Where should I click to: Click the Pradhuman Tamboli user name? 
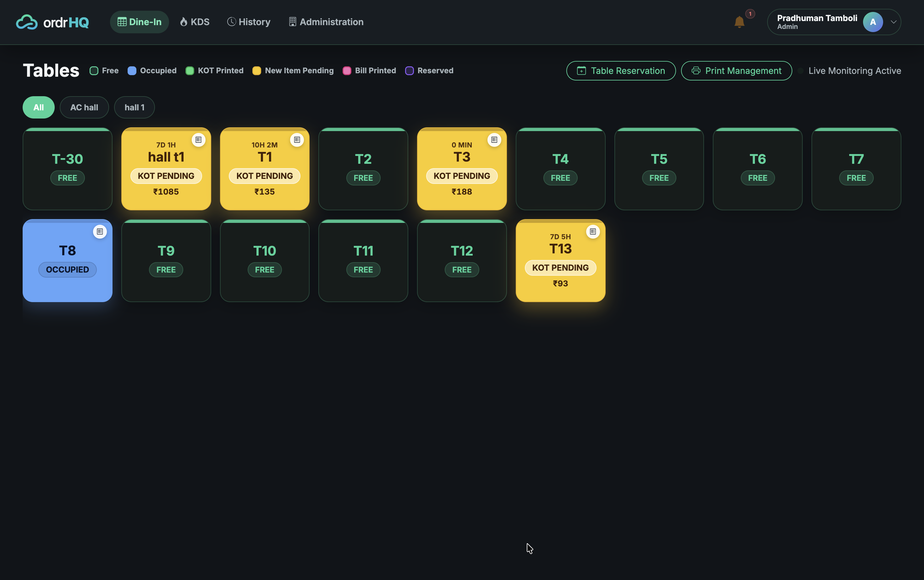817,18
